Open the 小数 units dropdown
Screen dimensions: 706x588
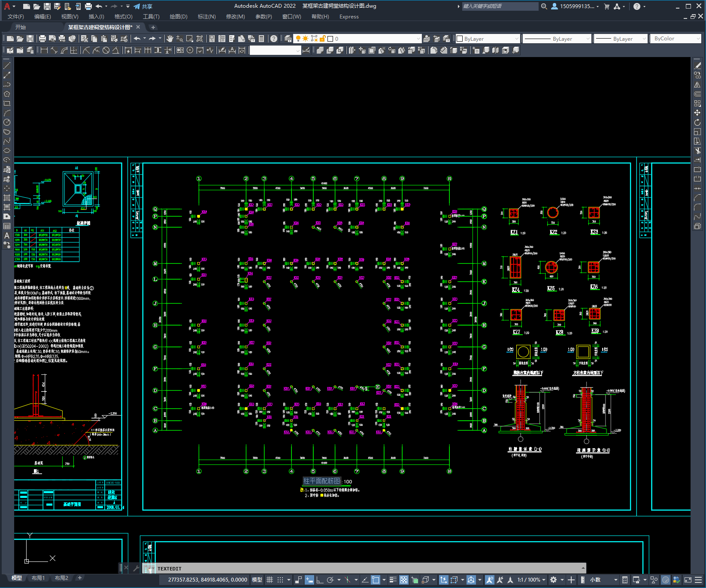coord(604,580)
